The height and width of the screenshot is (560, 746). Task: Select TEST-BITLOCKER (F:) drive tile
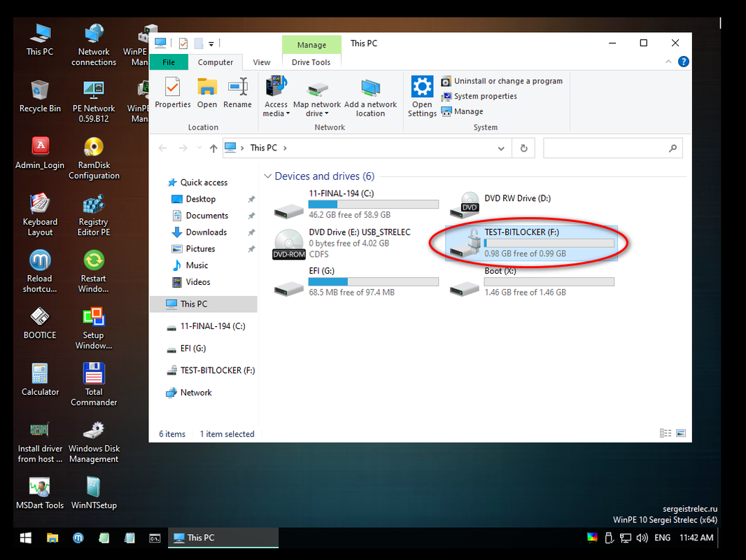pos(531,243)
